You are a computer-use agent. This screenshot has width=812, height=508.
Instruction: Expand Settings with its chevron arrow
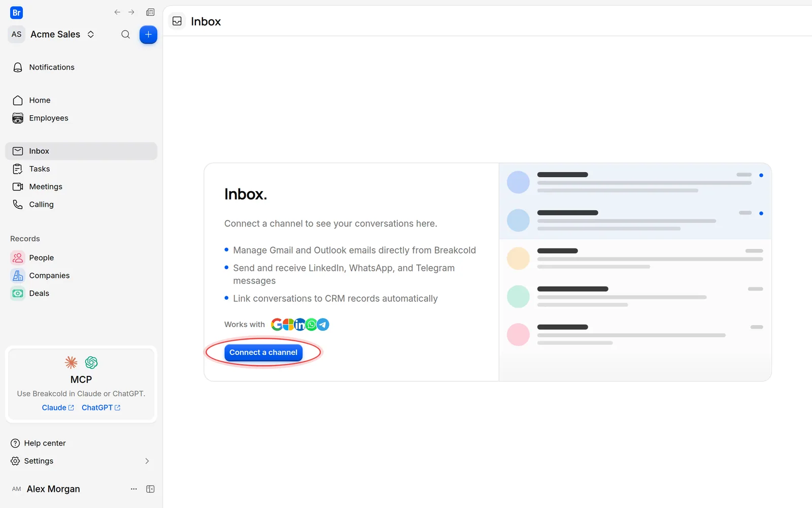click(147, 461)
